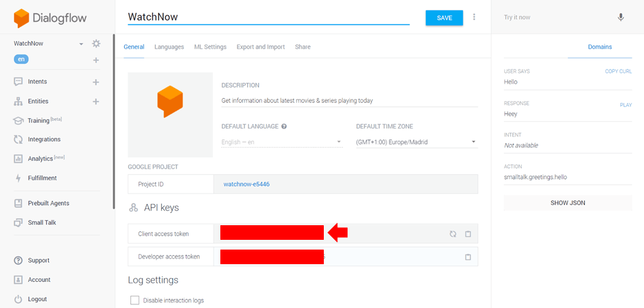Copy the developer access token
Image resolution: width=644 pixels, height=308 pixels.
tap(468, 257)
